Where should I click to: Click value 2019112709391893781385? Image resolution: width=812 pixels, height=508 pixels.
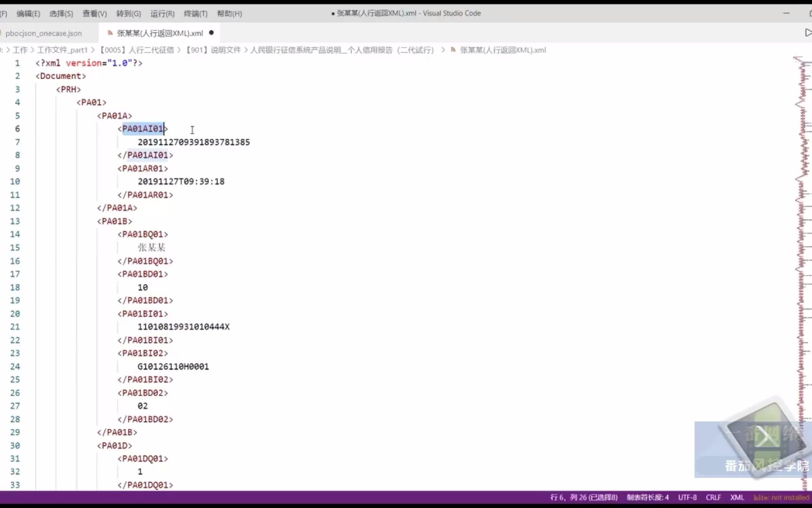click(194, 142)
